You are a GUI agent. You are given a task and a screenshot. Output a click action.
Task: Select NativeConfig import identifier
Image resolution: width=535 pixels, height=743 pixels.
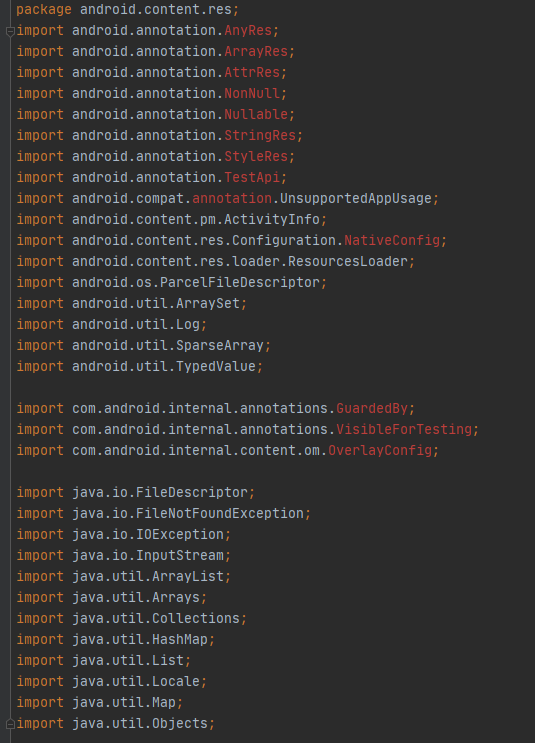click(x=392, y=240)
